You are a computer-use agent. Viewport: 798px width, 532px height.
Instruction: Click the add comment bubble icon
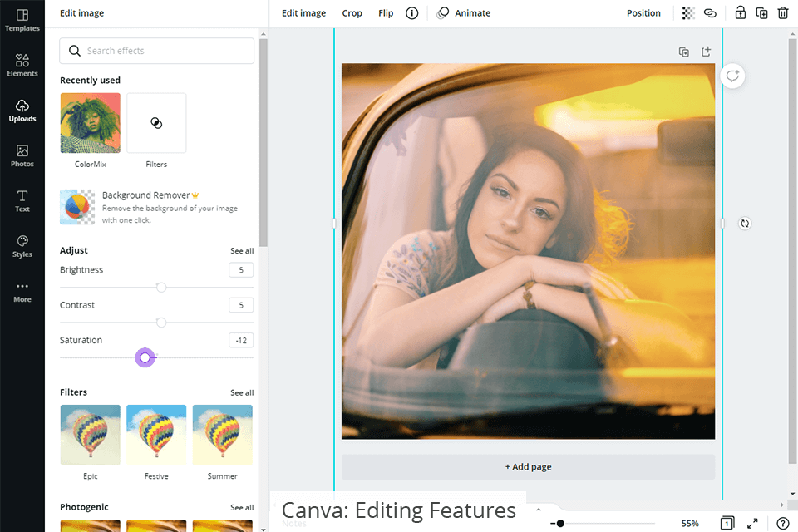pos(732,76)
